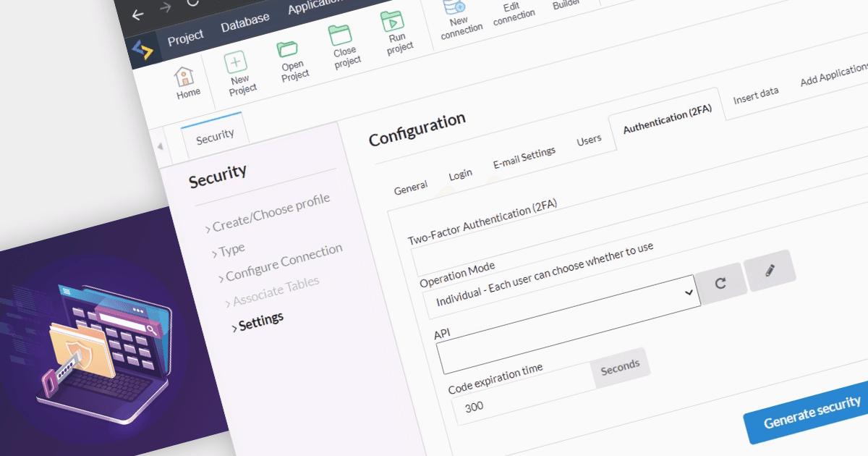Open the Insert data tab
This screenshot has height=456, width=868.
pos(755,96)
